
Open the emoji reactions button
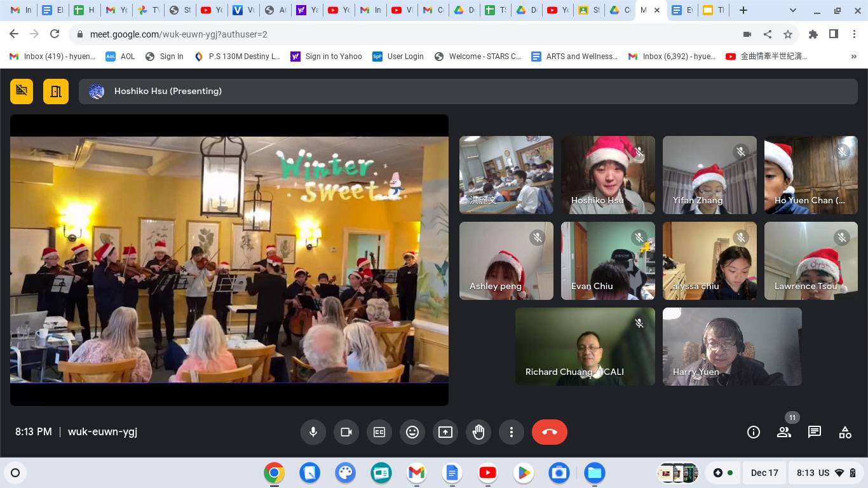pos(412,432)
